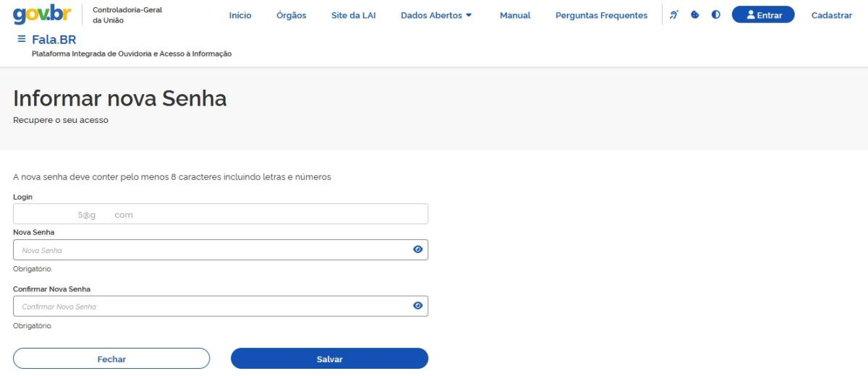This screenshot has height=376, width=868.
Task: Click the Recupere o seu acesso subtitle
Action: point(61,120)
